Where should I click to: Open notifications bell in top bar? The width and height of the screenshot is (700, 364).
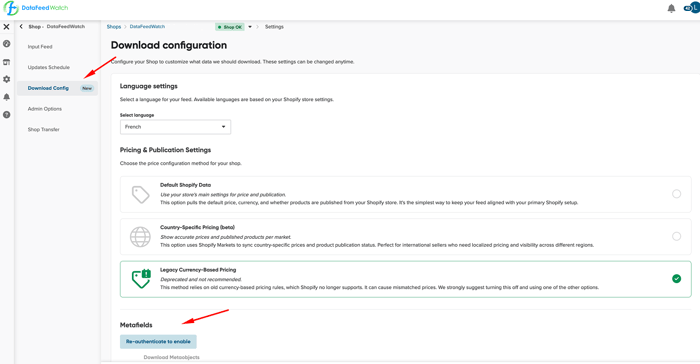671,8
